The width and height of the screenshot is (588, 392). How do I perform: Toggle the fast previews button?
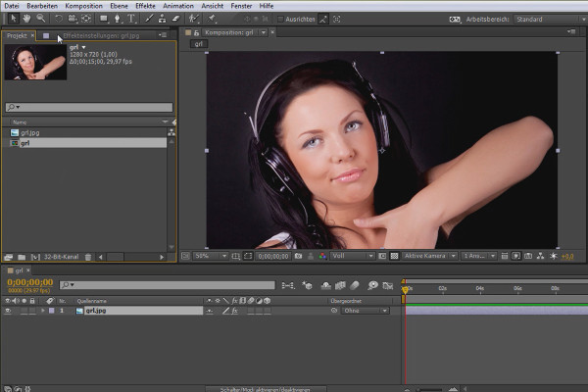pyautogui.click(x=516, y=256)
